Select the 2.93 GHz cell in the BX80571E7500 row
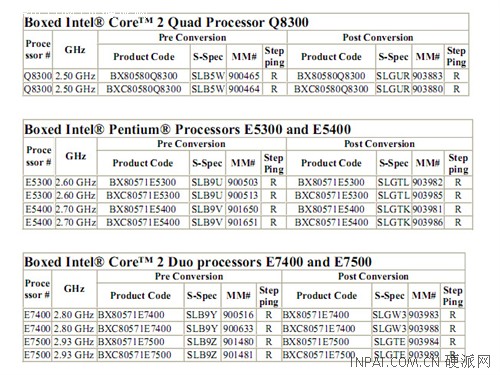 pyautogui.click(x=74, y=342)
